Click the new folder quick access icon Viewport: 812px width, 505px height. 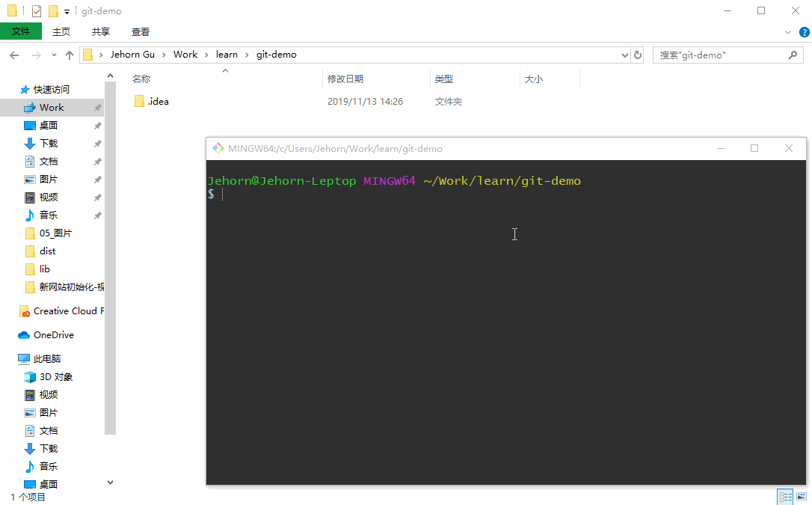(x=53, y=11)
